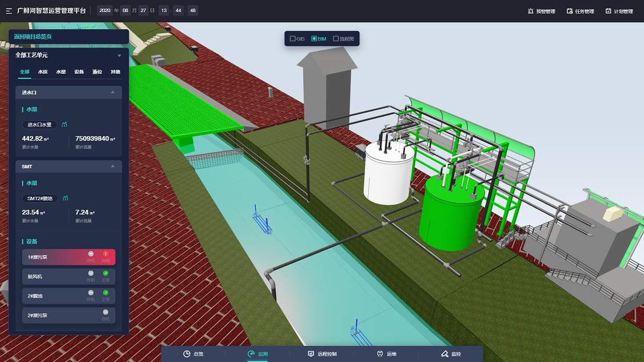Select the 进水口水量 pill button
This screenshot has width=644, height=362.
pyautogui.click(x=39, y=125)
